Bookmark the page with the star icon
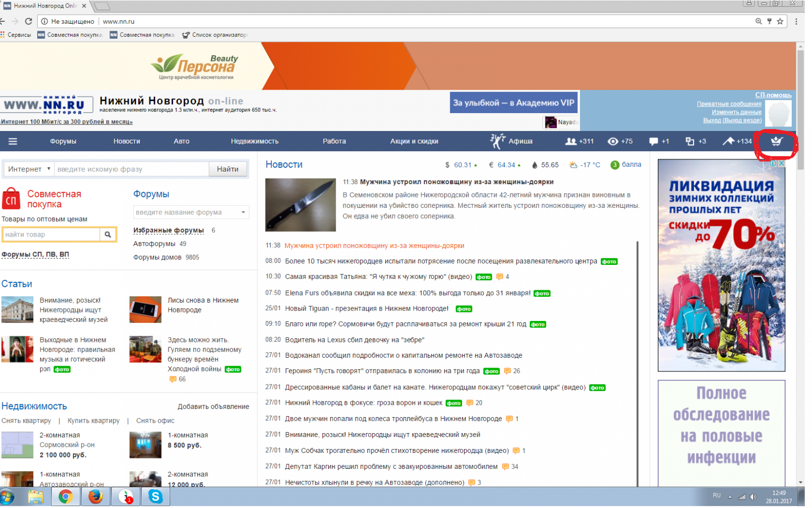Screen dimensions: 812x508 tap(780, 21)
